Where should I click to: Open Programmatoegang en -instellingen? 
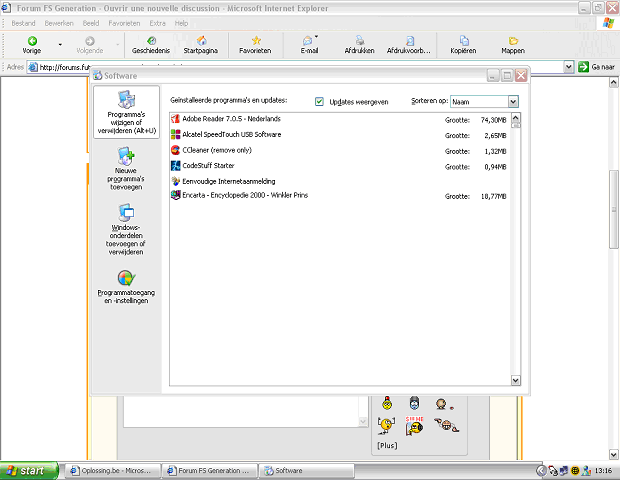point(126,287)
